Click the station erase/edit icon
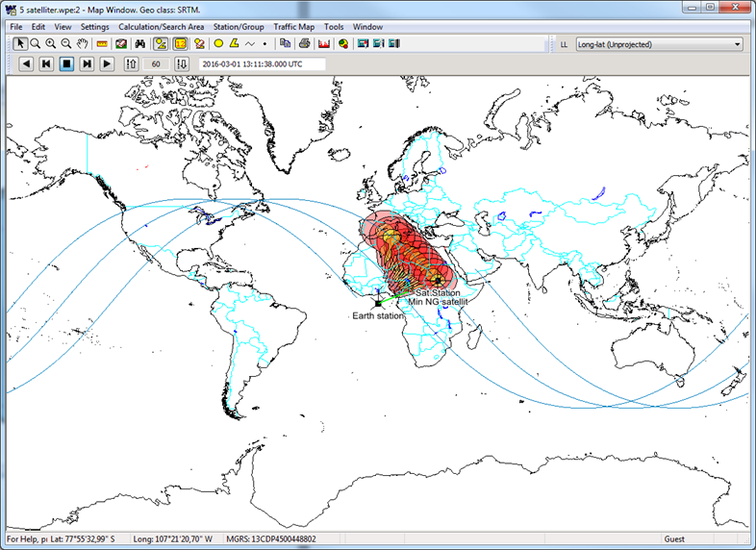This screenshot has height=550, width=756. (199, 44)
